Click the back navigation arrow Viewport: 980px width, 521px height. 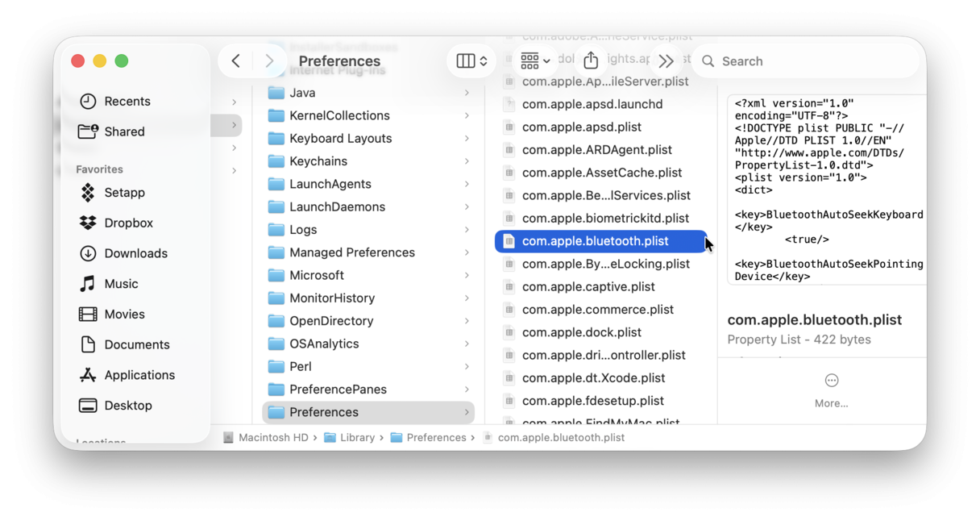235,61
